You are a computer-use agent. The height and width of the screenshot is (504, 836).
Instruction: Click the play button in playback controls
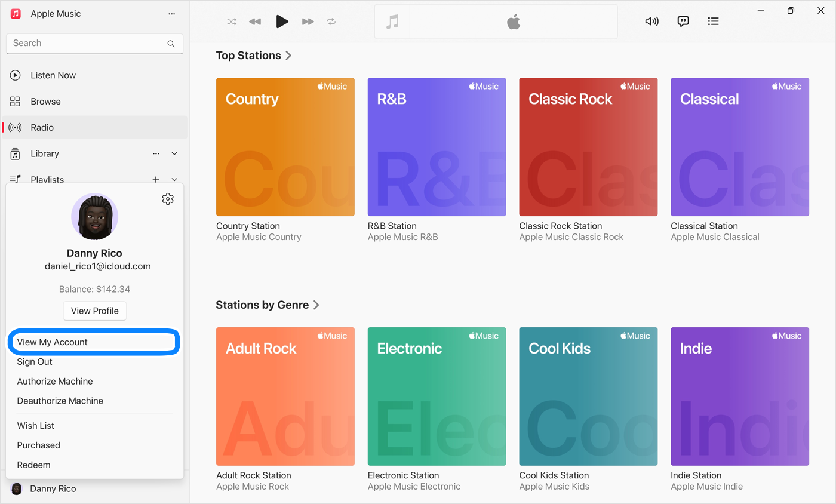282,21
